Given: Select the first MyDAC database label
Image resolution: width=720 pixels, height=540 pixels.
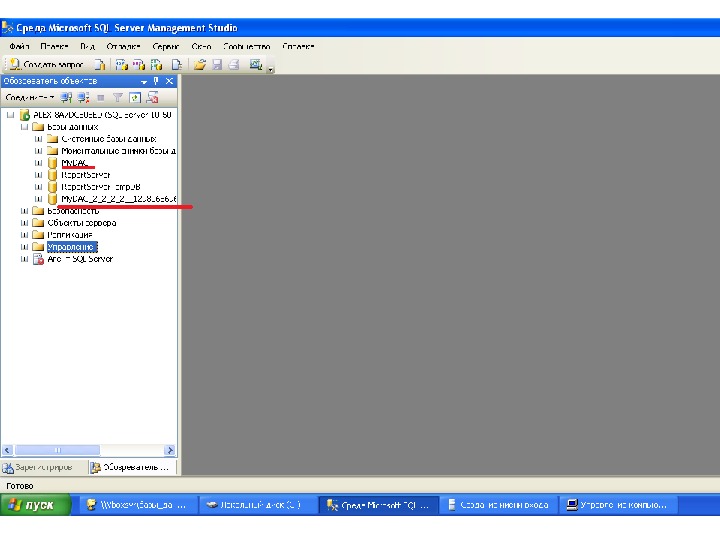Looking at the screenshot, I should point(74,163).
